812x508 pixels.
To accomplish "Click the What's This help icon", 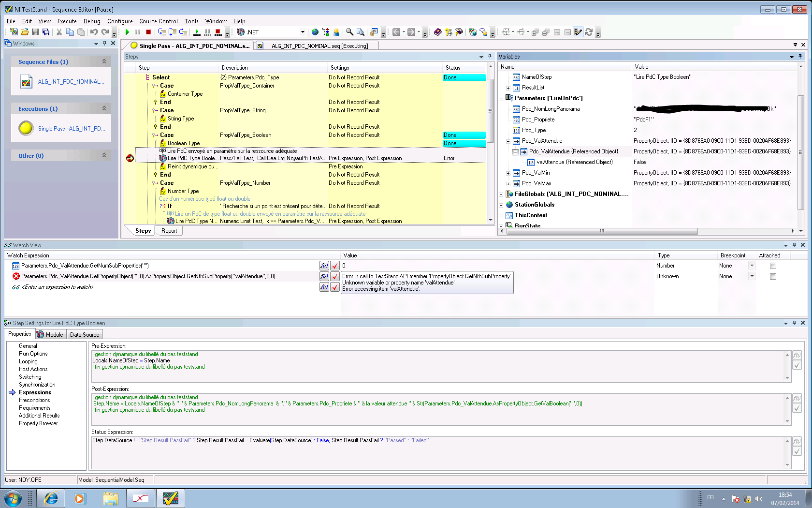I will 449,32.
